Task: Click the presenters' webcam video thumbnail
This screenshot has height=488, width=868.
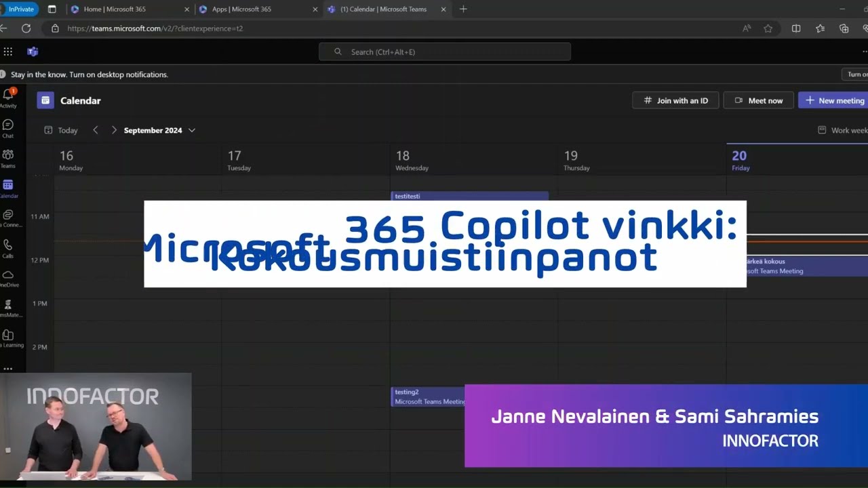Action: [96, 427]
